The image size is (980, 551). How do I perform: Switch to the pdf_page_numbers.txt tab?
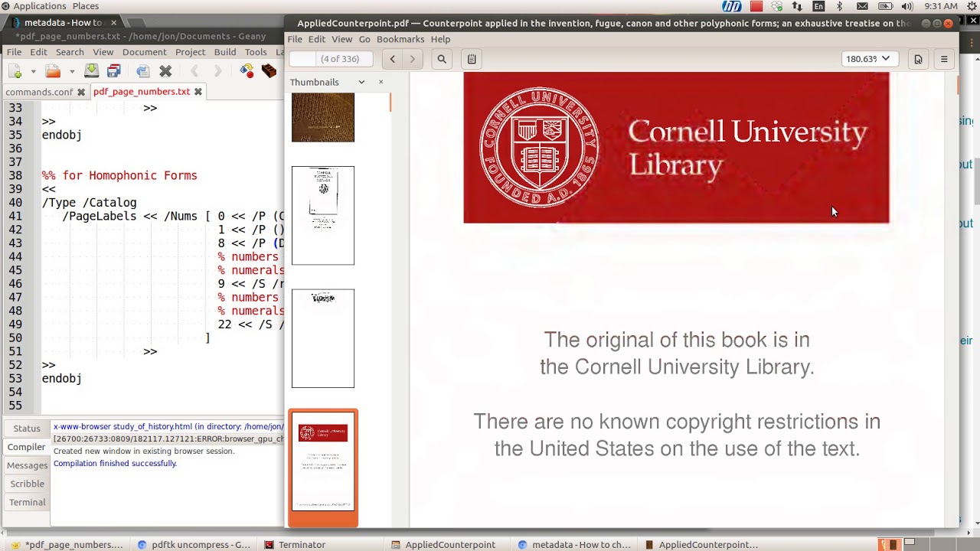(x=141, y=92)
